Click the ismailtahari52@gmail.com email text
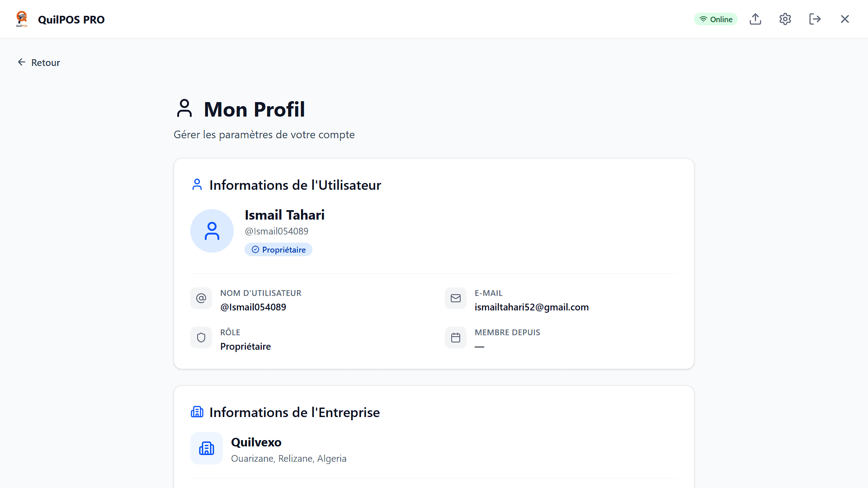Viewport: 868px width, 488px height. click(532, 307)
